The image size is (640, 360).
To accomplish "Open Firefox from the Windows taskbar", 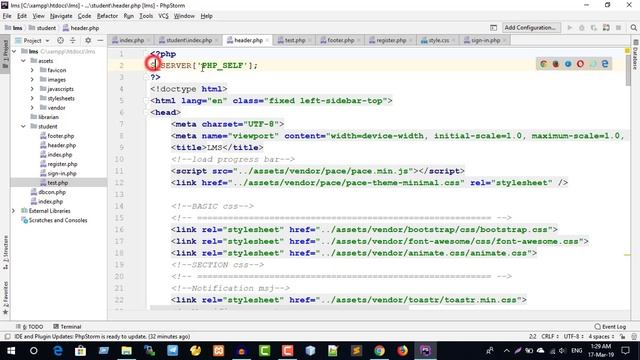I will pyautogui.click(x=402, y=351).
